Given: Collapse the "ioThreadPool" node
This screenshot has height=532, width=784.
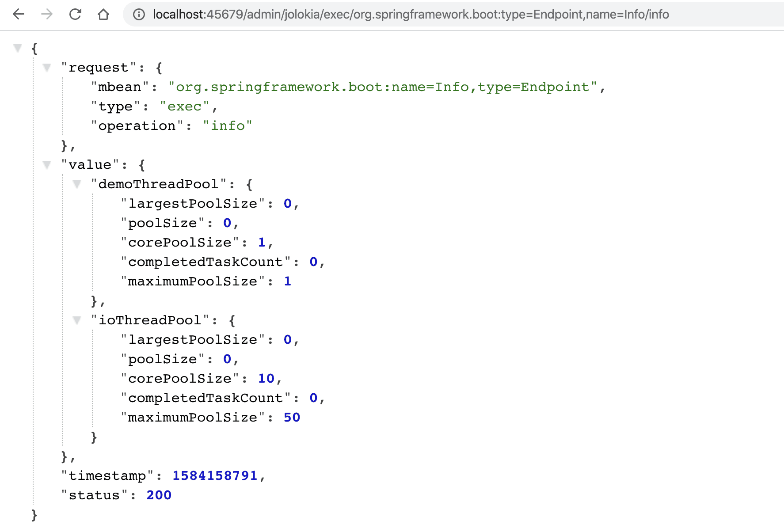Looking at the screenshot, I should (77, 320).
